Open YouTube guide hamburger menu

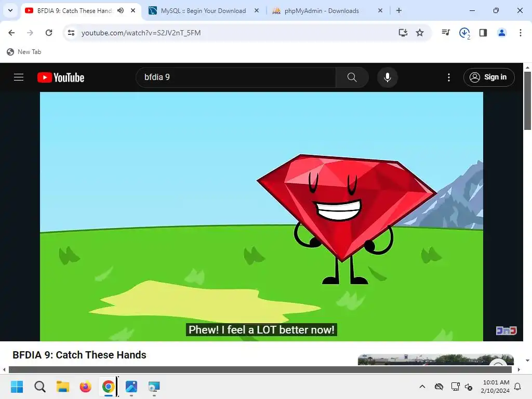click(x=19, y=77)
